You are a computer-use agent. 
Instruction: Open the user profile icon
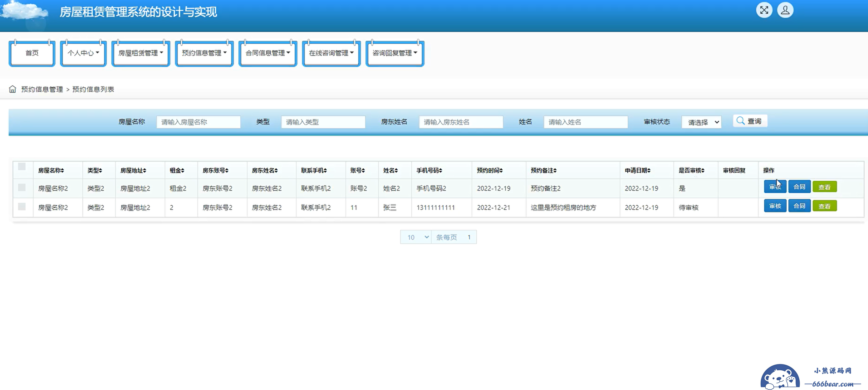(785, 10)
